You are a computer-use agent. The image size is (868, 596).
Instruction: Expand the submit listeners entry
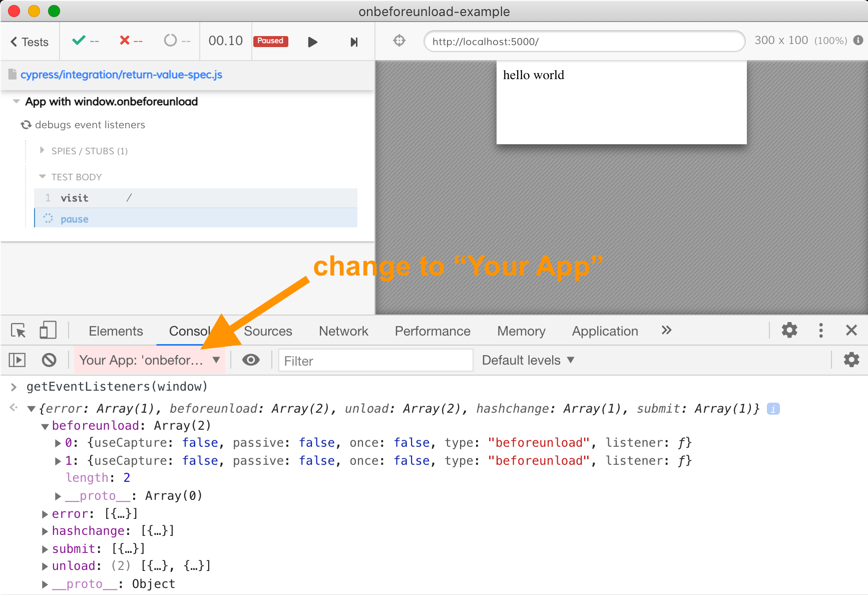[x=45, y=549]
